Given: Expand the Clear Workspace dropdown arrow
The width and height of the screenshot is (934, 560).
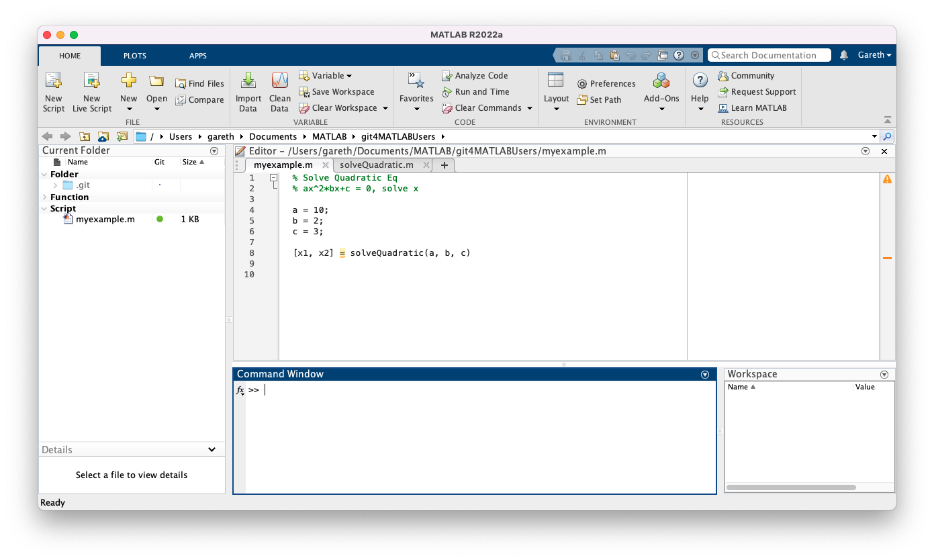Looking at the screenshot, I should [385, 108].
